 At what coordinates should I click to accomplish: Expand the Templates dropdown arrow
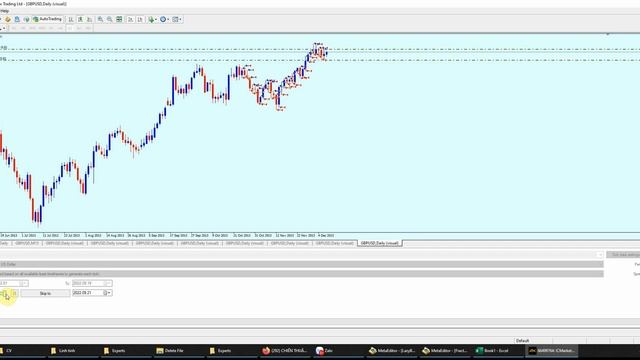coord(181,19)
